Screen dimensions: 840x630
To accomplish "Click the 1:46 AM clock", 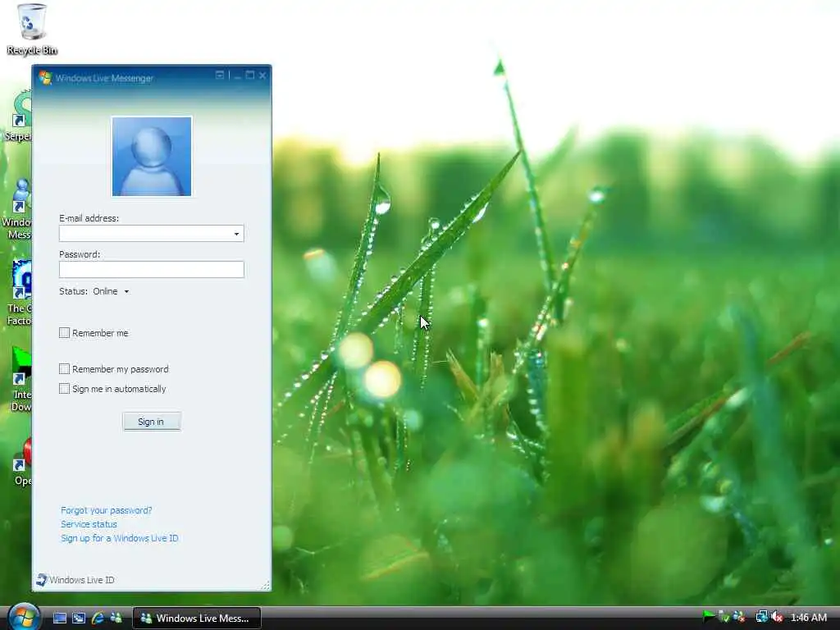I will point(808,618).
